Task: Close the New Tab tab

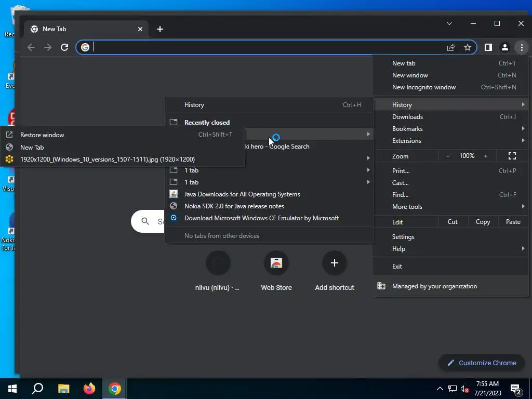Action: point(140,29)
